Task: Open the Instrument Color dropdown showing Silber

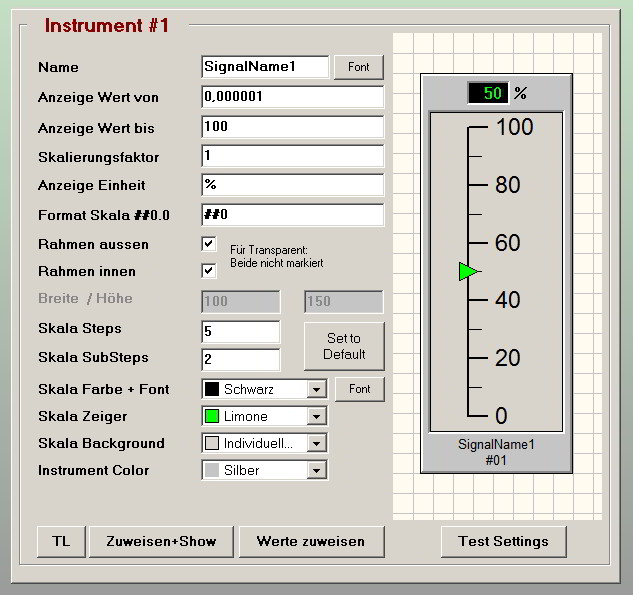Action: tap(264, 470)
